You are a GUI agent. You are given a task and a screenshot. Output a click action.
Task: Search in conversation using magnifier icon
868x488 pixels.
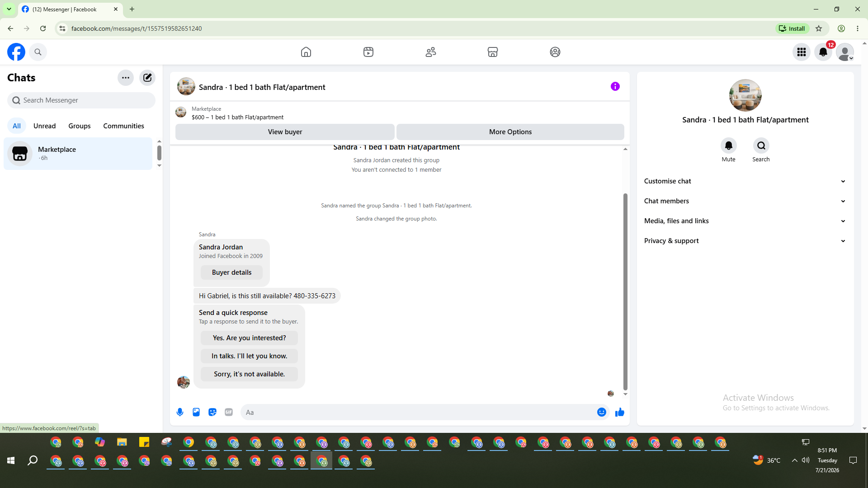[761, 145]
